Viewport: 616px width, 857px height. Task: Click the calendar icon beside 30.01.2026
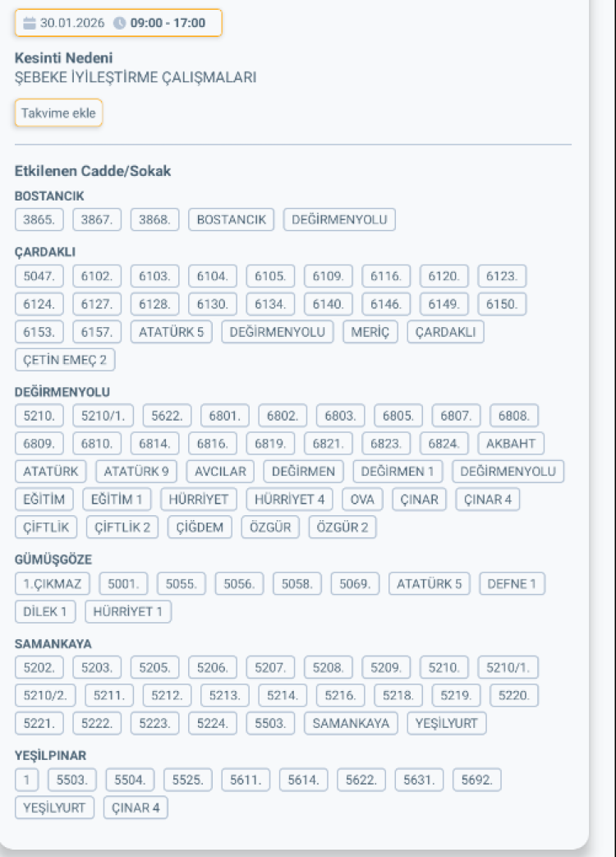tap(30, 23)
